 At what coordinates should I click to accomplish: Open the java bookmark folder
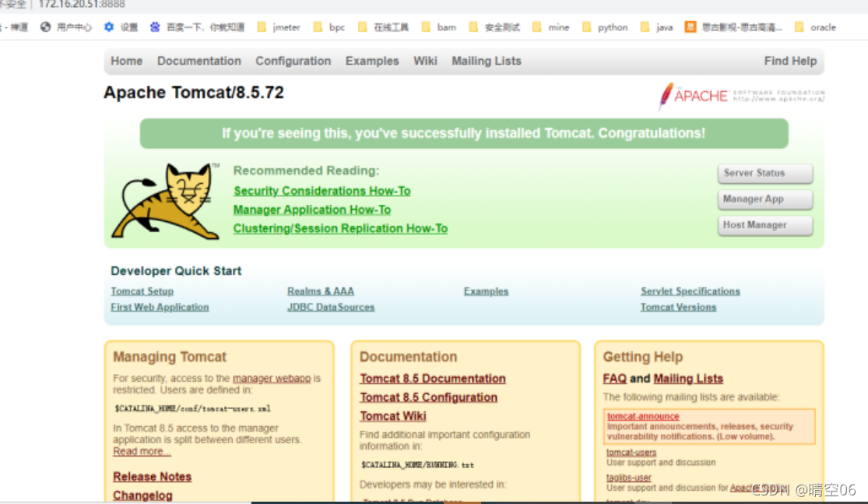tap(656, 27)
